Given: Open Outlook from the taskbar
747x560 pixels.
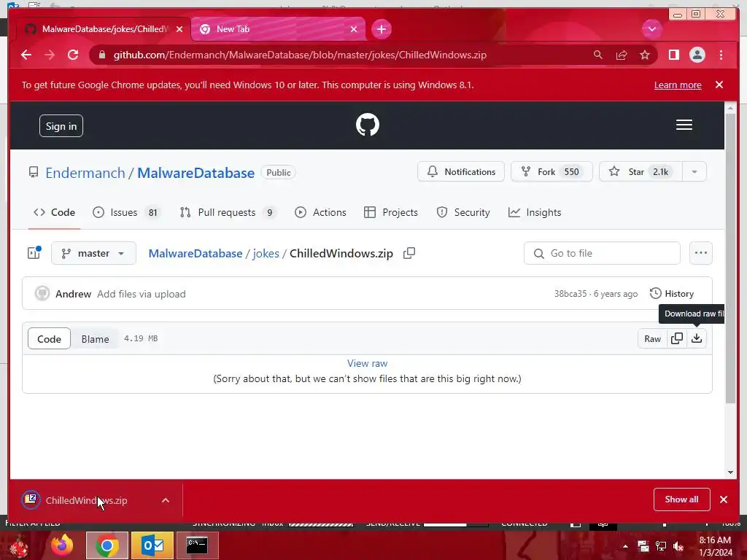Looking at the screenshot, I should 152,545.
